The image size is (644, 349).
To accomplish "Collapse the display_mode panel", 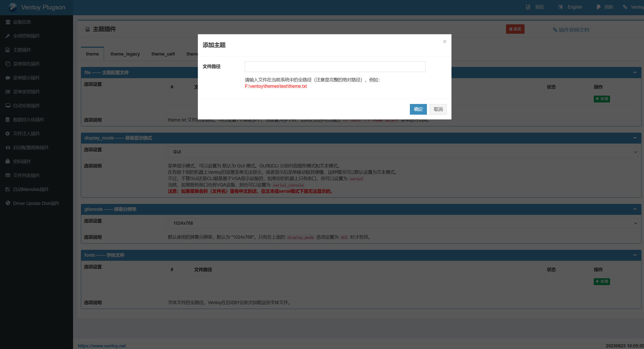I will click(x=635, y=138).
